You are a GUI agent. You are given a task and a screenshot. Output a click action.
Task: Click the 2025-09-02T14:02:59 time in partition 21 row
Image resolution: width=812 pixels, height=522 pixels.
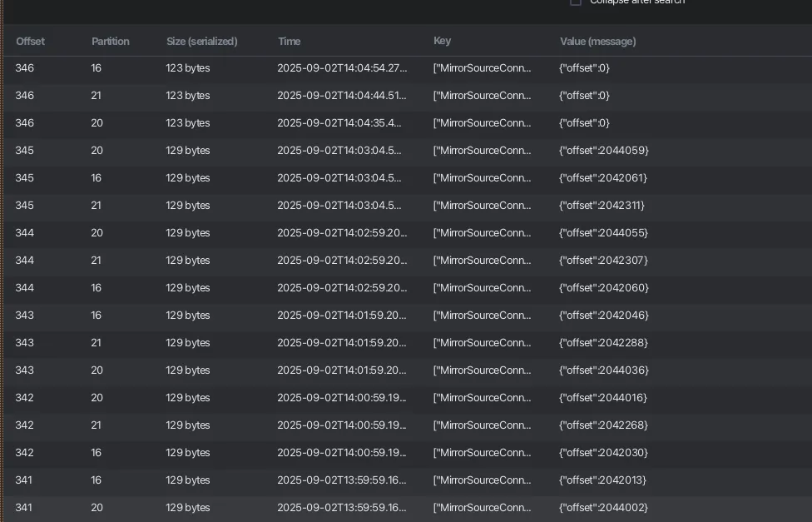(342, 261)
